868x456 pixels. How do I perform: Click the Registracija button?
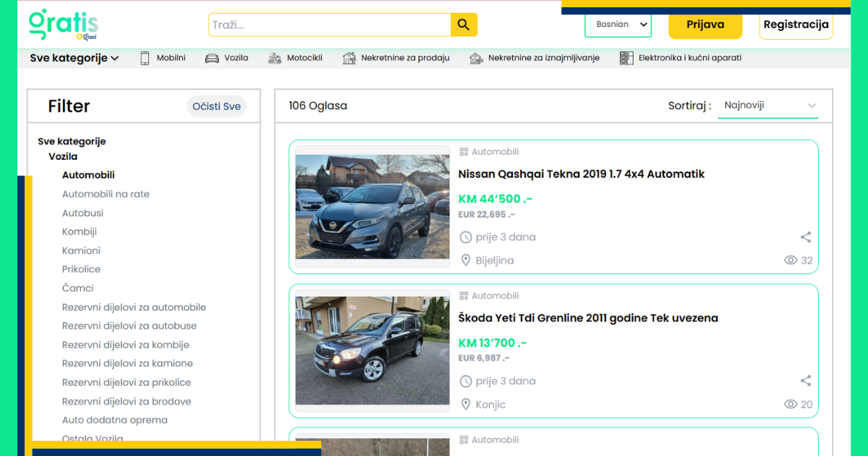click(x=796, y=25)
